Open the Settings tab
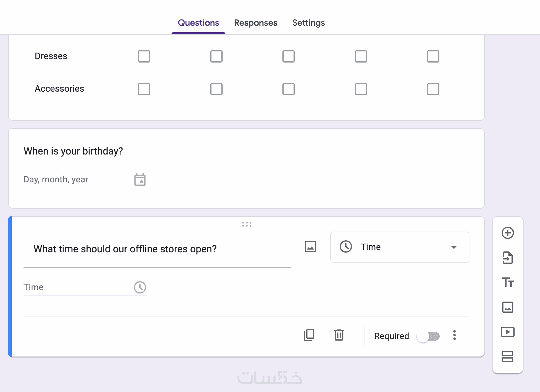 (308, 23)
